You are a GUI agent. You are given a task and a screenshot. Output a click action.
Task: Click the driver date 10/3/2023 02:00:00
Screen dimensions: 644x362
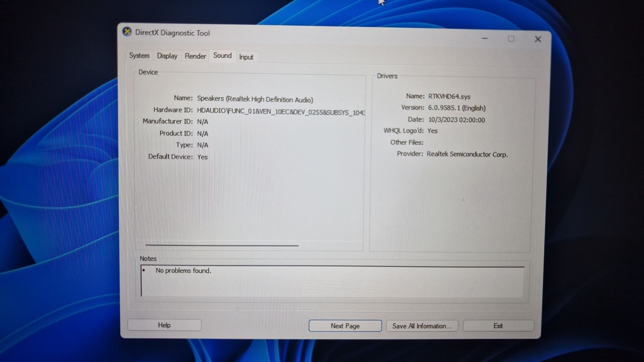457,120
